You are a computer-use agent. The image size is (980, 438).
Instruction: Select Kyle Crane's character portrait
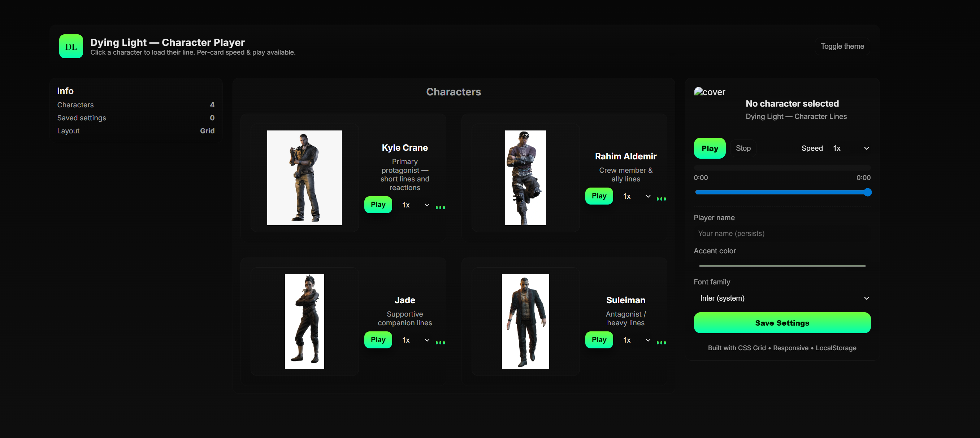pos(304,178)
